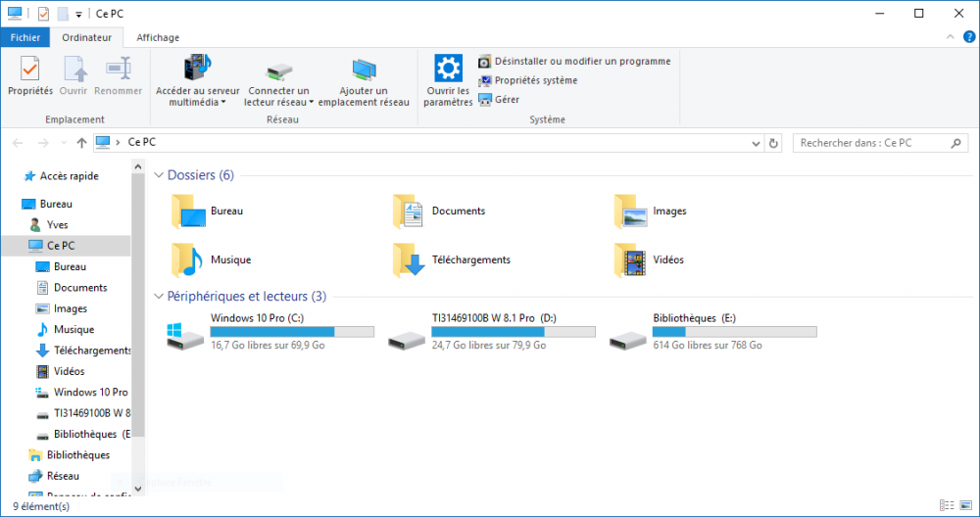This screenshot has width=980, height=517.
Task: Select drive 'Windows 10 Pro (C:)'
Action: (x=270, y=332)
